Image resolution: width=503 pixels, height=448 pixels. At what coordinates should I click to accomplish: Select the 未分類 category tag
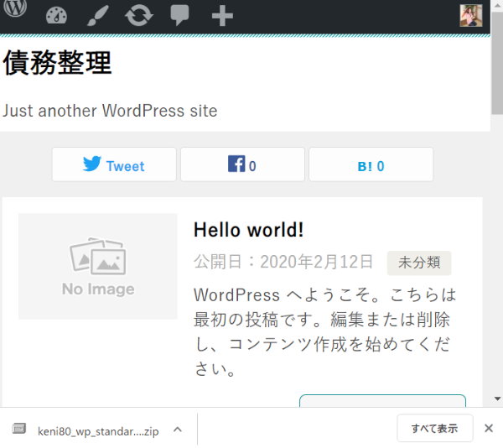419,263
